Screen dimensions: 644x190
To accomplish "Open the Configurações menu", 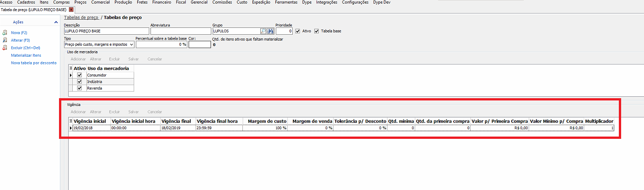I will tap(355, 2).
